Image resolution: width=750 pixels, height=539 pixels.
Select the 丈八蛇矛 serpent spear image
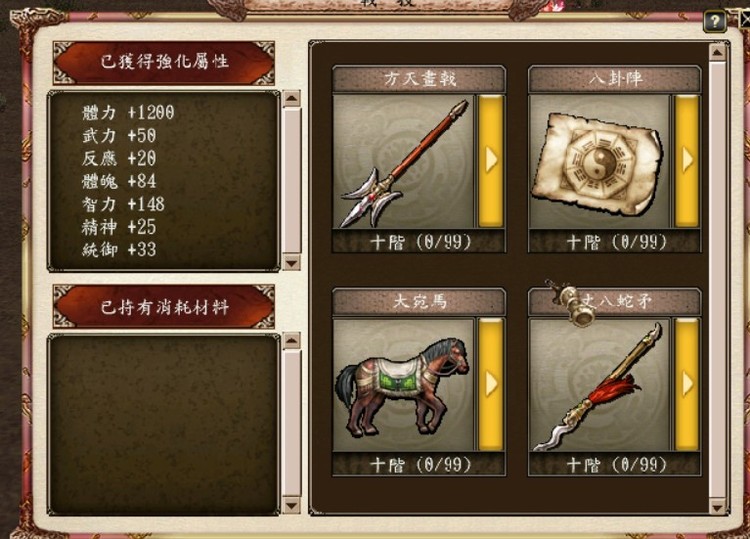click(x=599, y=385)
